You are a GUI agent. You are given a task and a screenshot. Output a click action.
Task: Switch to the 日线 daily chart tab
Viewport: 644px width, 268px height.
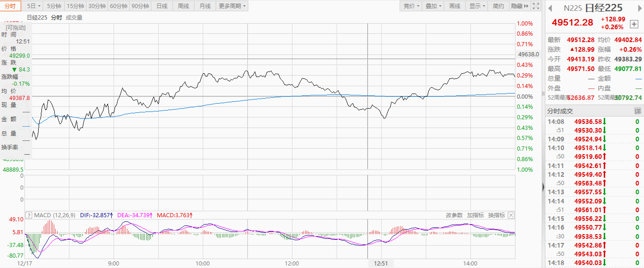[162, 6]
